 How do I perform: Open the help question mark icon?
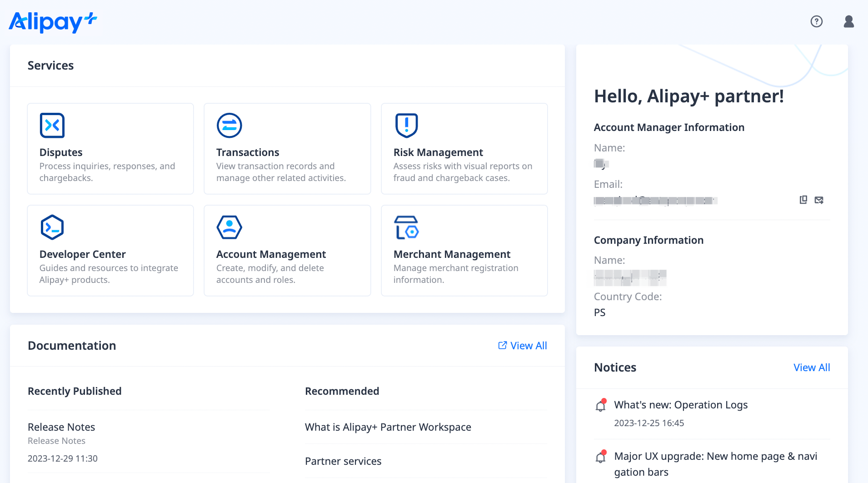[x=816, y=21]
